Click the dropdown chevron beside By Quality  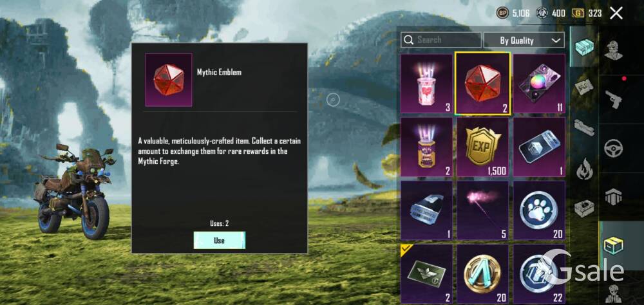[556, 41]
